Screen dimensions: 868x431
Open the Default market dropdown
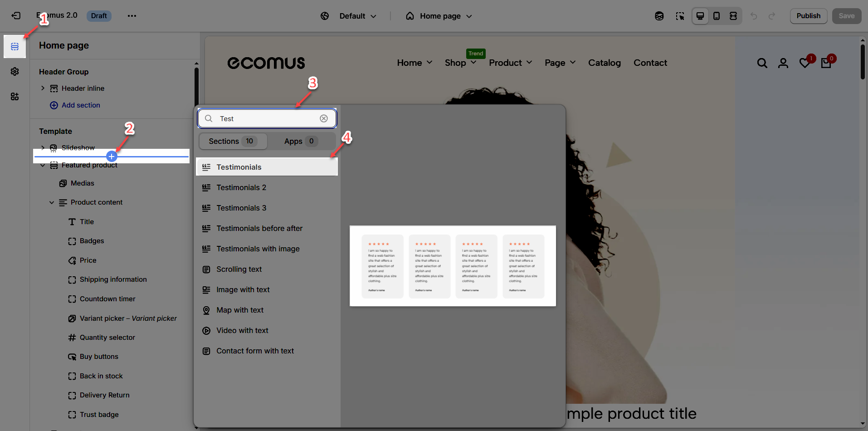tap(358, 16)
